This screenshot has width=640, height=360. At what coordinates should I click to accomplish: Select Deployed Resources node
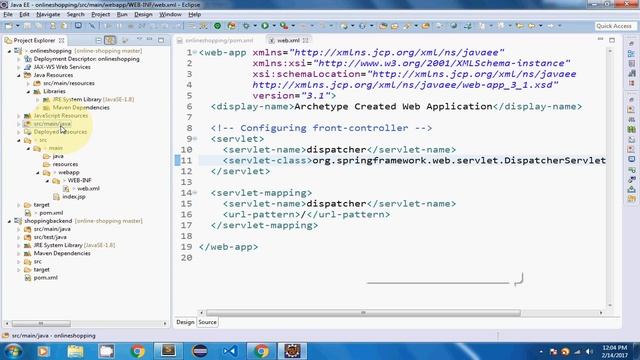[x=60, y=132]
